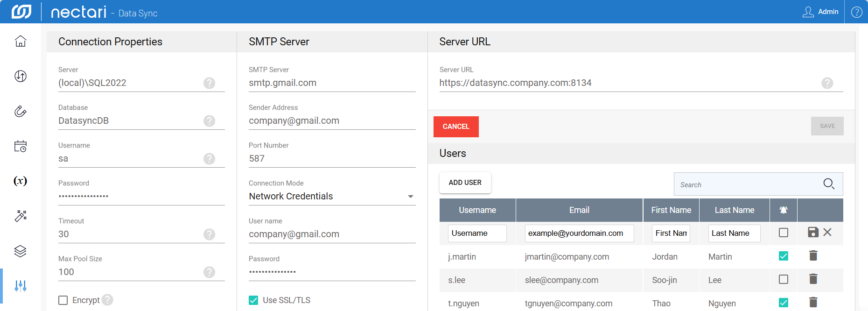Show help for the Server URL field

827,83
